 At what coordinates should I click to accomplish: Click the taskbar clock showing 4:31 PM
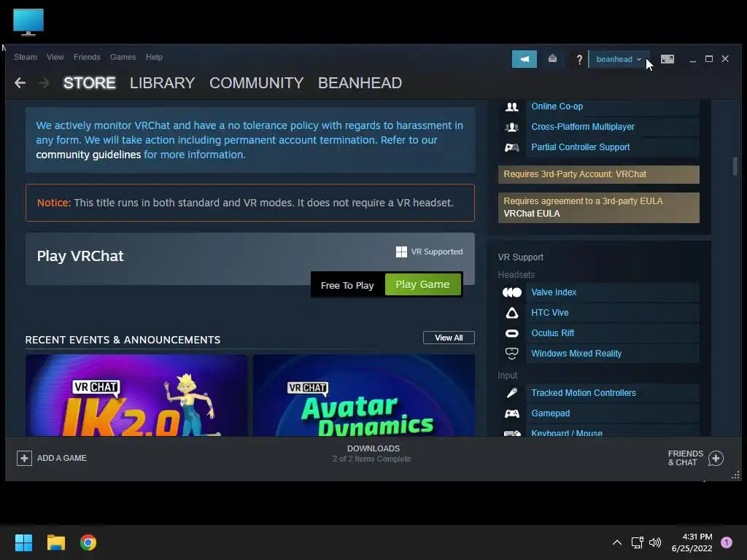692,542
